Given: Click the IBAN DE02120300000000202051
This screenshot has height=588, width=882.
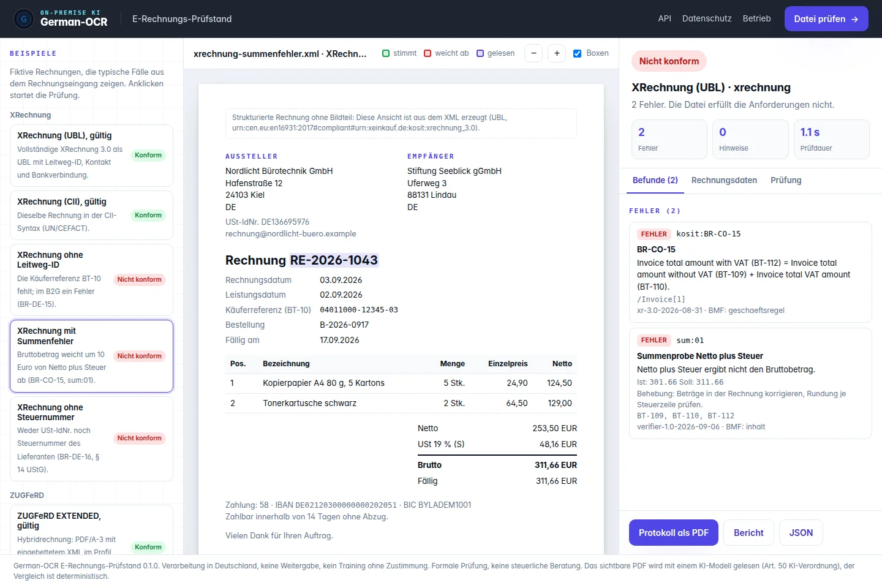Looking at the screenshot, I should (x=346, y=505).
